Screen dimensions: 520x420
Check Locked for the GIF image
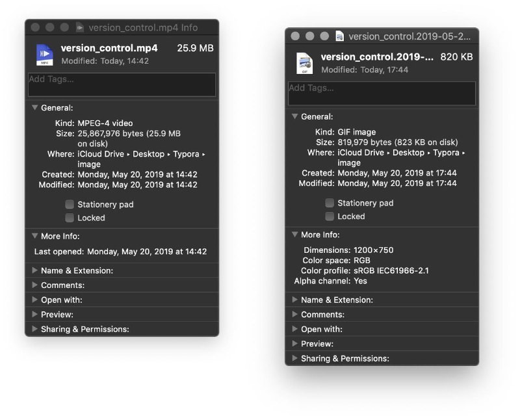[330, 217]
